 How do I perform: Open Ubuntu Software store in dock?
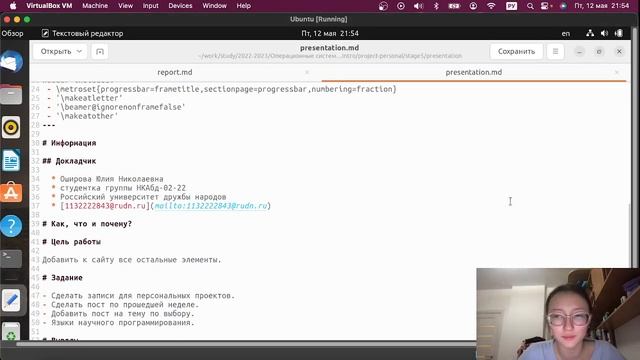click(11, 193)
